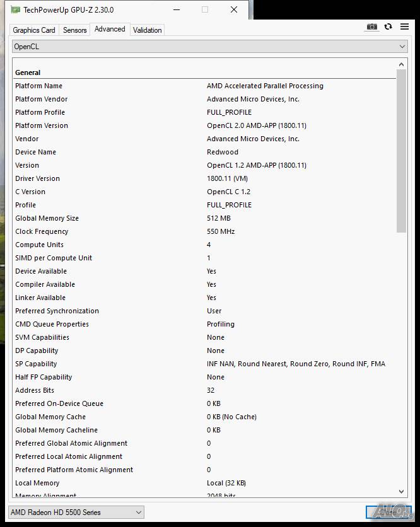Screen dimensions: 420x527
Task: Click the Platform Profile label
Action: pyautogui.click(x=40, y=112)
